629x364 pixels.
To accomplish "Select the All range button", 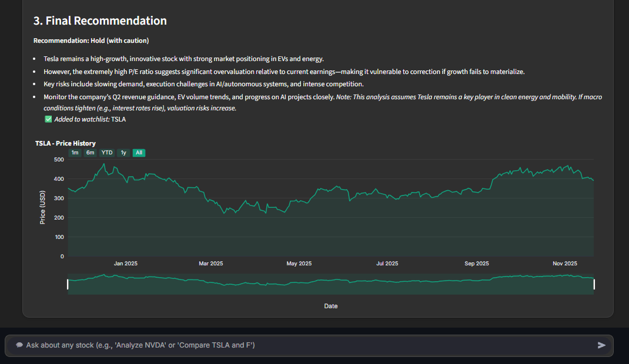I will pyautogui.click(x=139, y=153).
